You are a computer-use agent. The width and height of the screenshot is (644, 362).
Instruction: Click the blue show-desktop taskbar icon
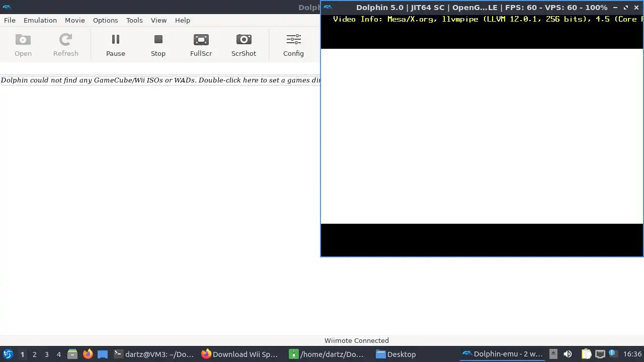(103, 354)
